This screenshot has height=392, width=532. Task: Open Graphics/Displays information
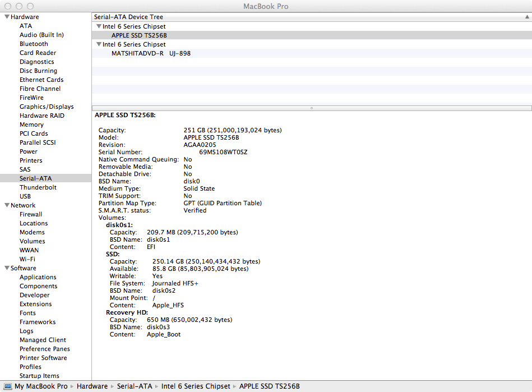[47, 107]
